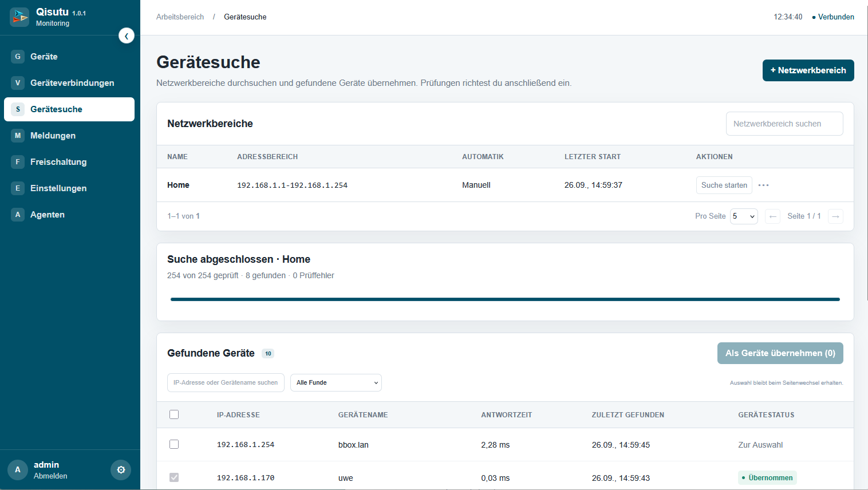The width and height of the screenshot is (868, 490).
Task: Click the F icon beside Freischaltung
Action: 18,162
